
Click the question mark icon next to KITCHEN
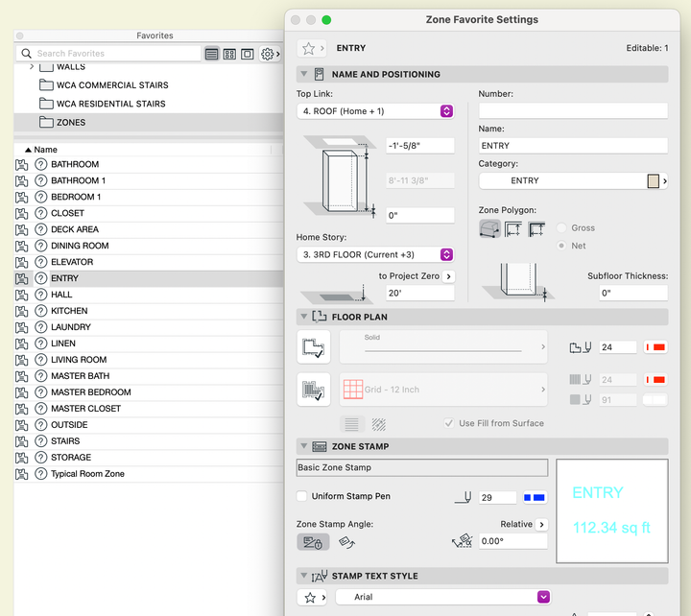point(41,311)
